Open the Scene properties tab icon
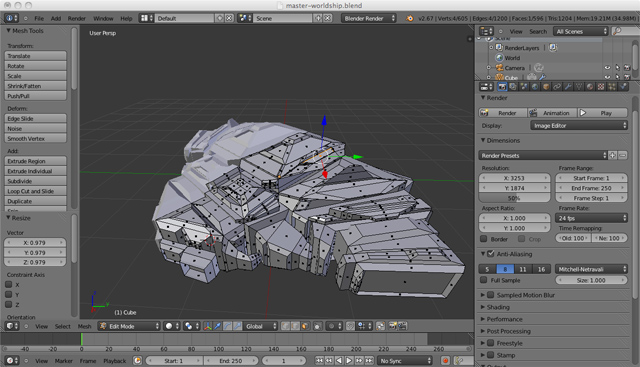This screenshot has width=640, height=367. coord(524,87)
